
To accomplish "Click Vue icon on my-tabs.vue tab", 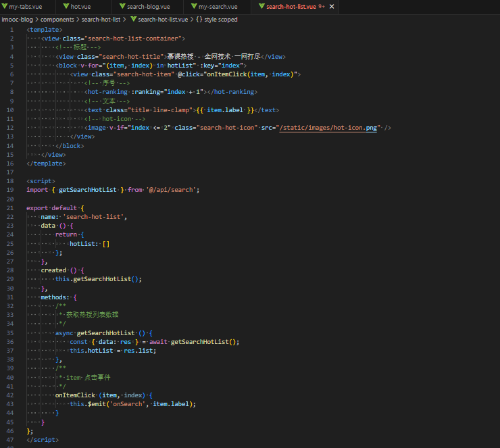I will pyautogui.click(x=5, y=6).
